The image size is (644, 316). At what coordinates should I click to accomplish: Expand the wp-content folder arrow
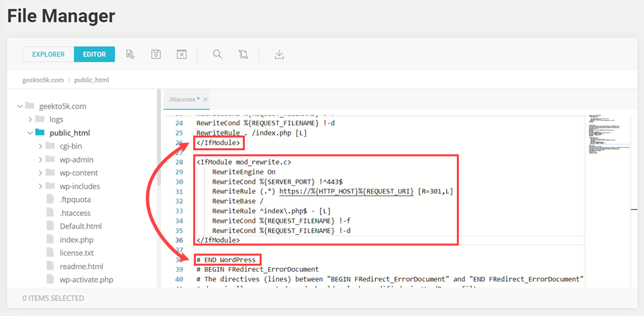pos(41,173)
